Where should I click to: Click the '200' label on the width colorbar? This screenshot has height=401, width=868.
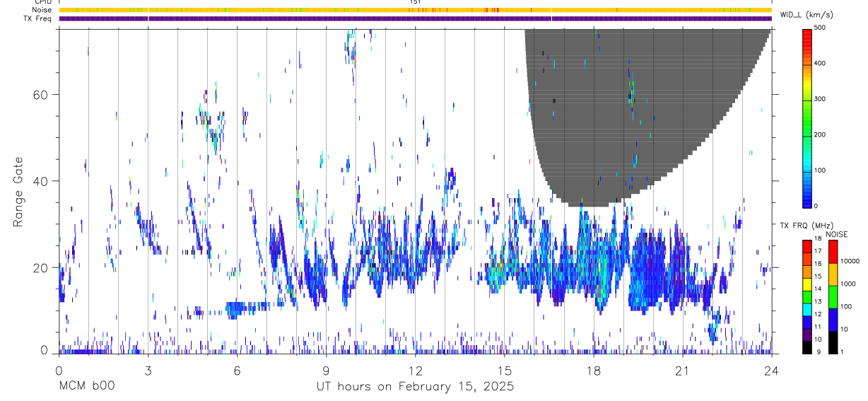[x=820, y=134]
